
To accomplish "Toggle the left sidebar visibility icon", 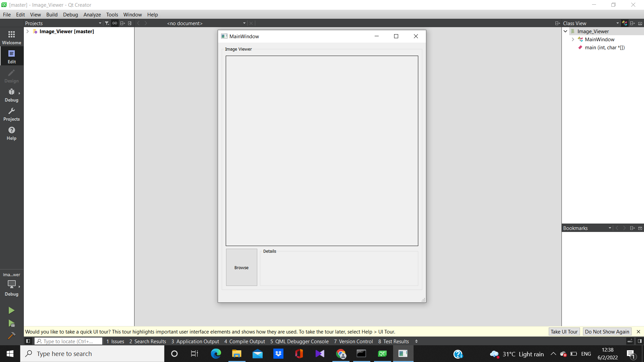I will [28, 341].
